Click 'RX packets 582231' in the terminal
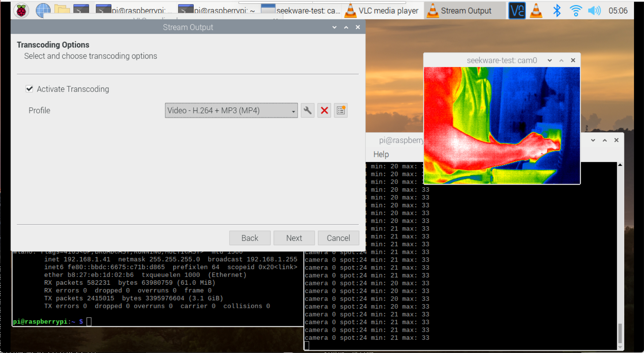Image resolution: width=644 pixels, height=353 pixels. (77, 283)
